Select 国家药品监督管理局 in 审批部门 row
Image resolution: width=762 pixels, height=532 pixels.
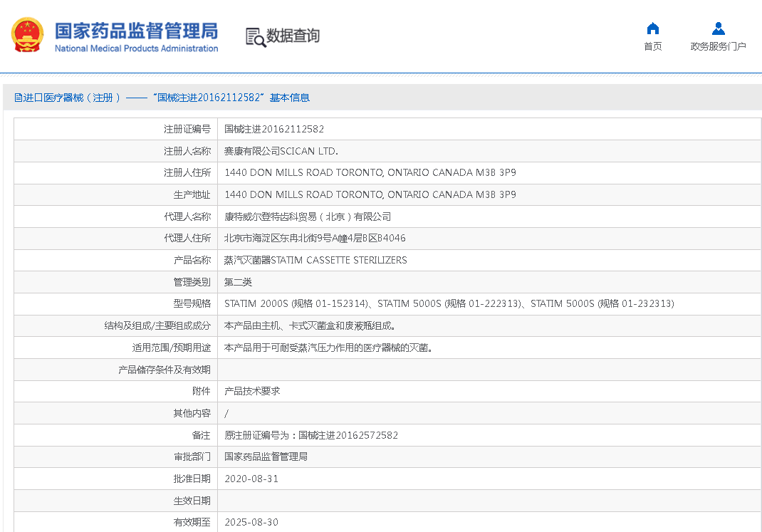click(266, 457)
